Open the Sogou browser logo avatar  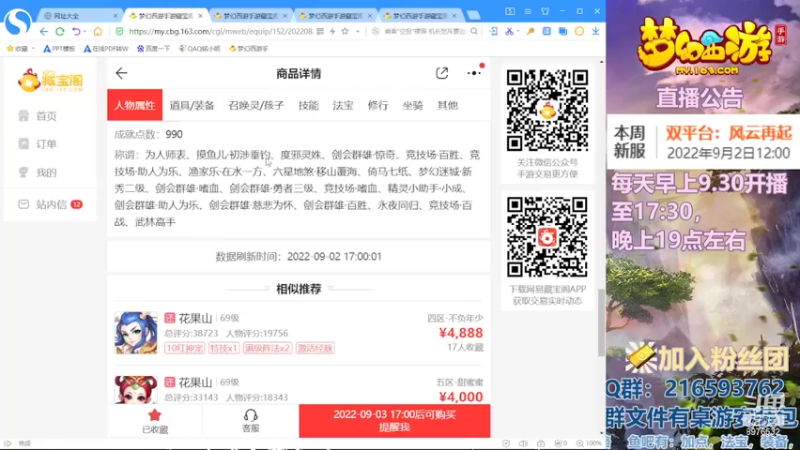tap(18, 22)
